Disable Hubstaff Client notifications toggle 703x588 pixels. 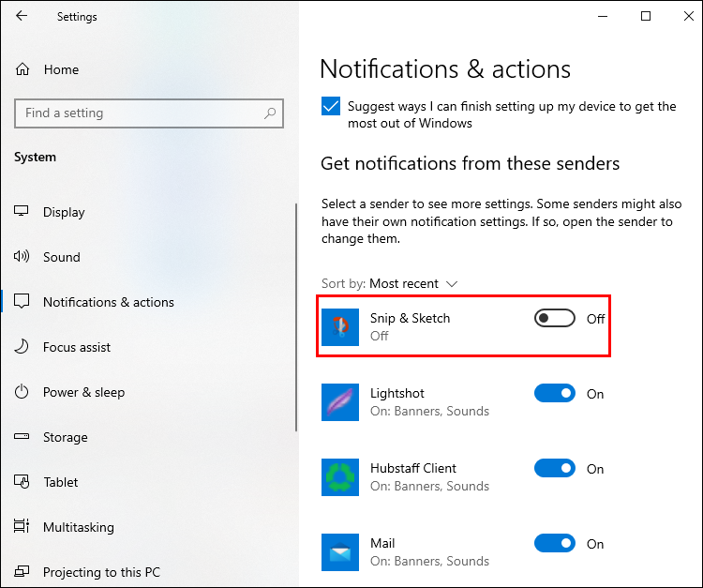coord(555,468)
